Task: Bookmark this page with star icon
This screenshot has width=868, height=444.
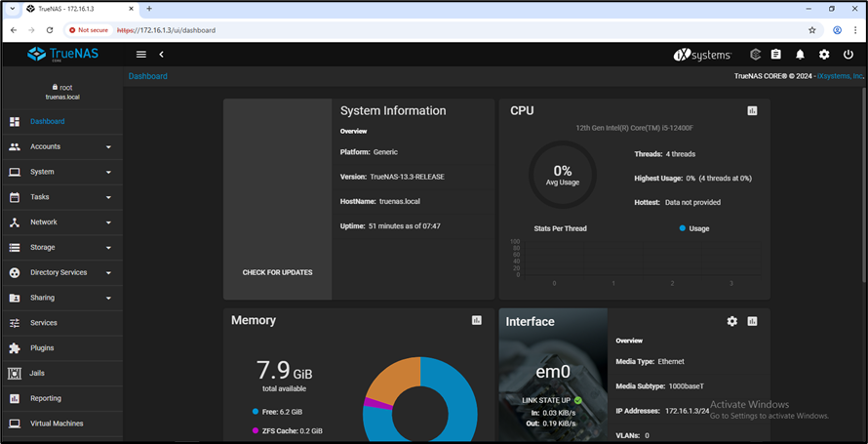Action: [x=811, y=30]
